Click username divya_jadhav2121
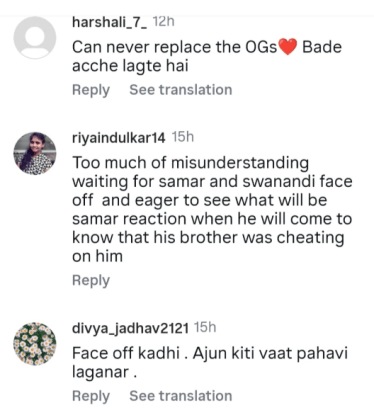This screenshot has height=415, width=374. [x=130, y=328]
